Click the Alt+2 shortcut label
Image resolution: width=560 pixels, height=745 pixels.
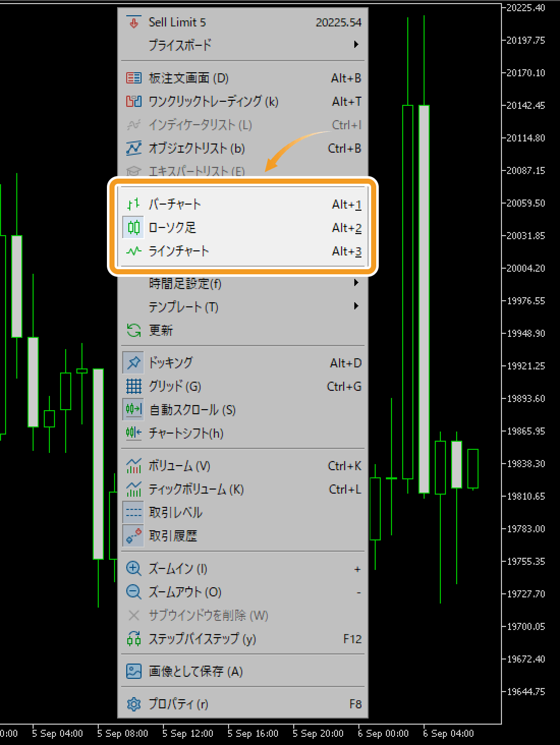click(347, 228)
